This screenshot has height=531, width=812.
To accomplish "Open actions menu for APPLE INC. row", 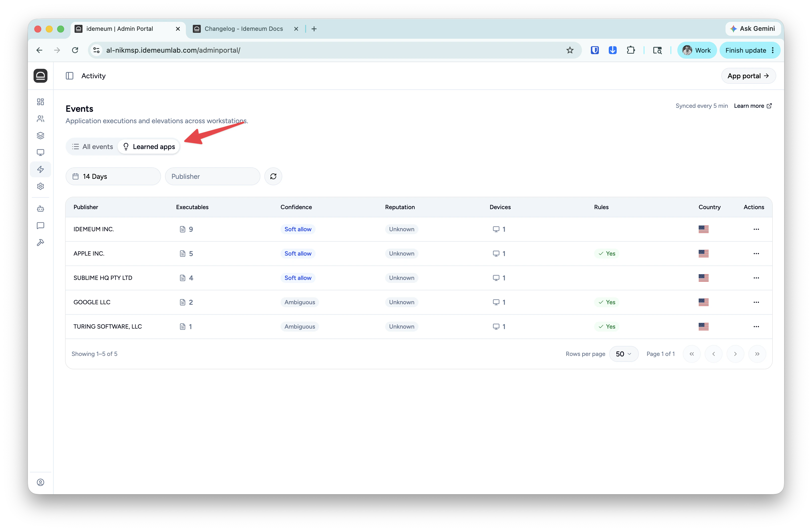I will (756, 253).
